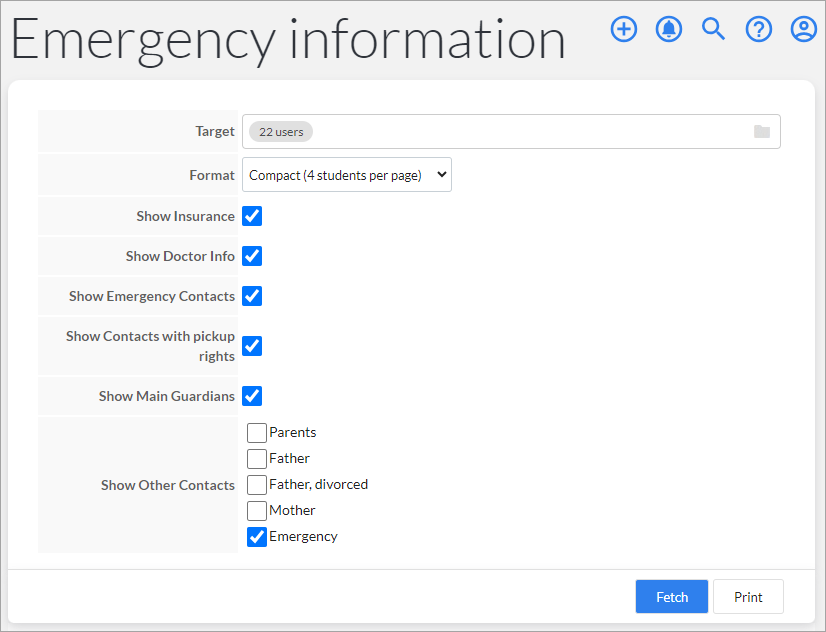Toggle Show Emergency Contacts off

point(252,296)
